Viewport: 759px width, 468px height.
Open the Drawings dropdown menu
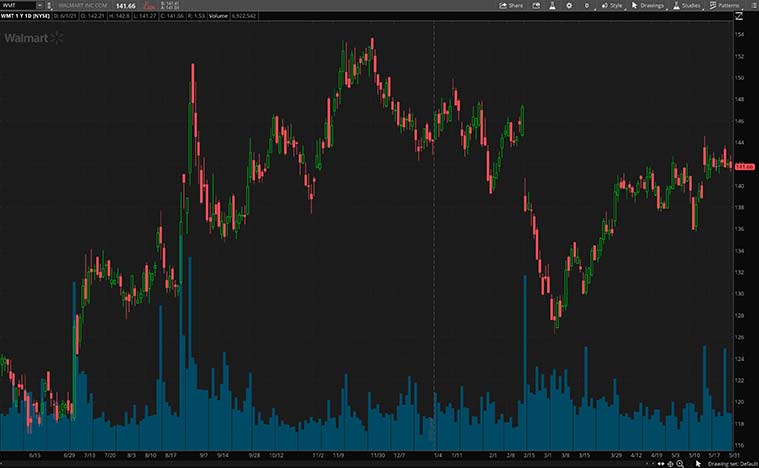[648, 5]
